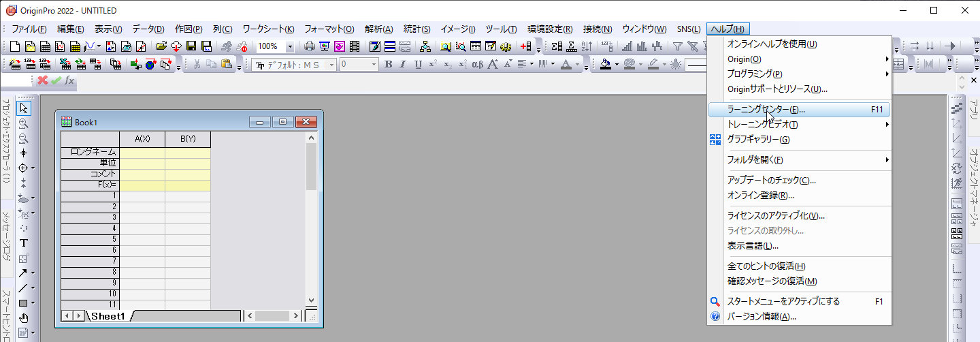Click the Superscript x² icon
980x342 pixels.
[x=433, y=64]
